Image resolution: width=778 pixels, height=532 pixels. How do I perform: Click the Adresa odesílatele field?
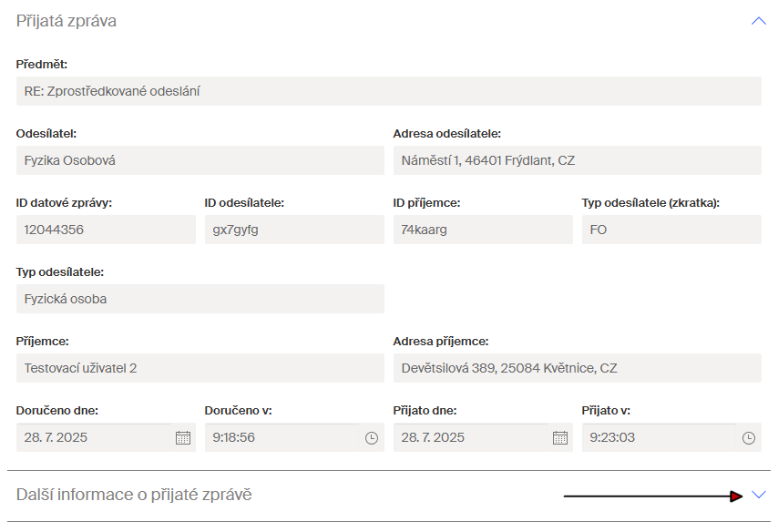tap(577, 160)
